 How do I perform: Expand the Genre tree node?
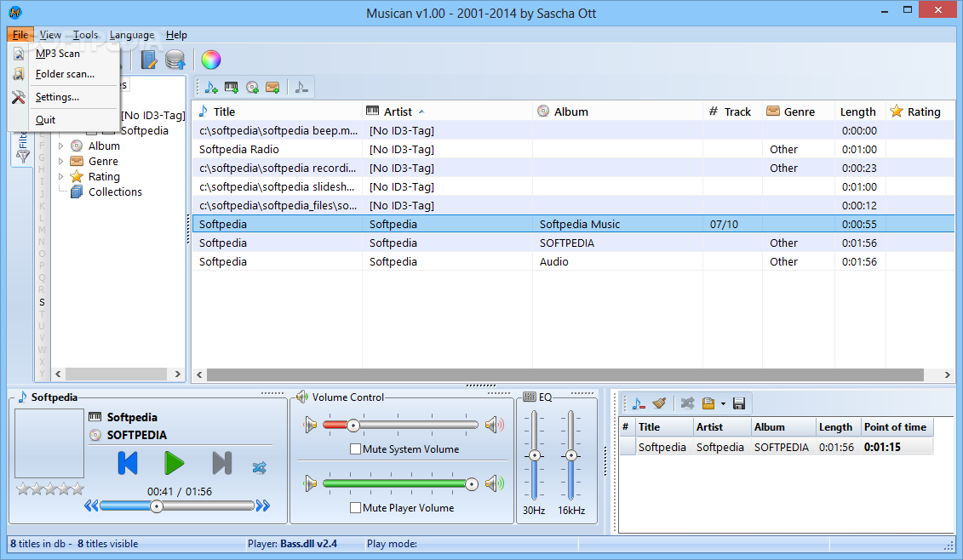click(x=60, y=162)
